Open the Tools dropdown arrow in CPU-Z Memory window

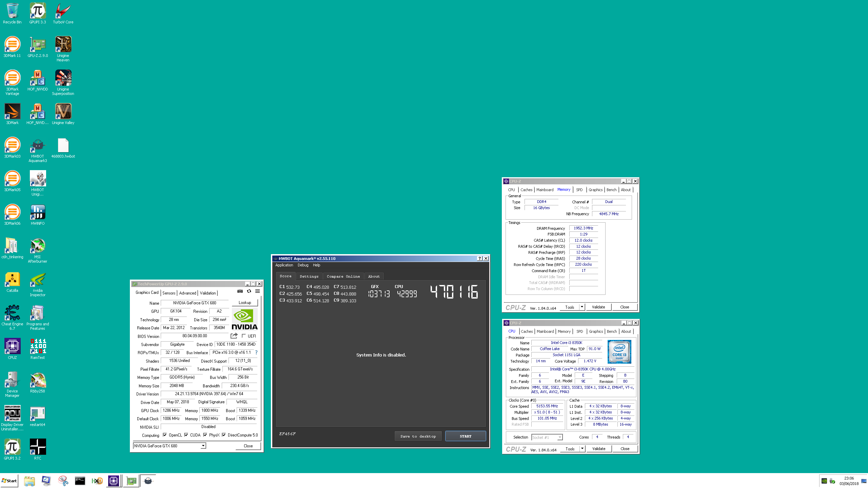click(x=582, y=307)
